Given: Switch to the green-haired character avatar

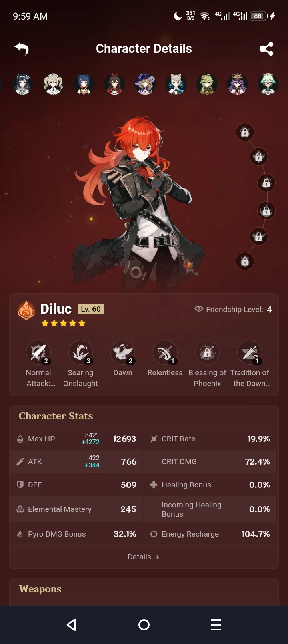Looking at the screenshot, I should (207, 84).
